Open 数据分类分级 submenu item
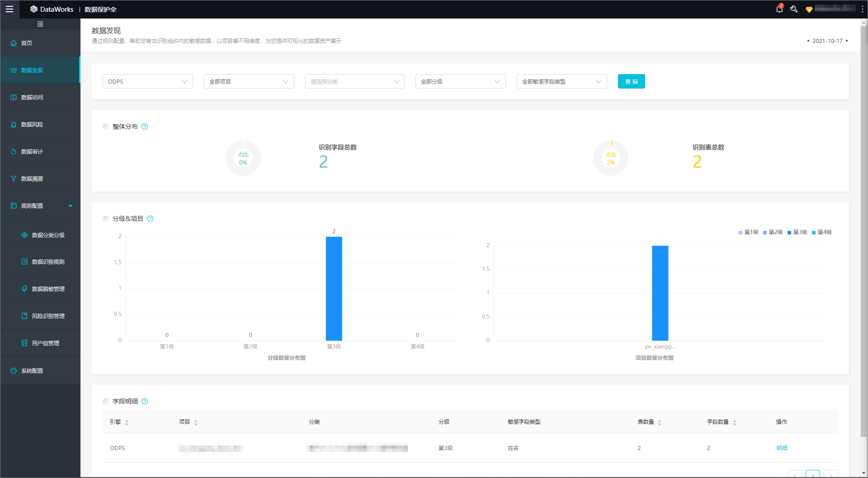 coord(40,235)
